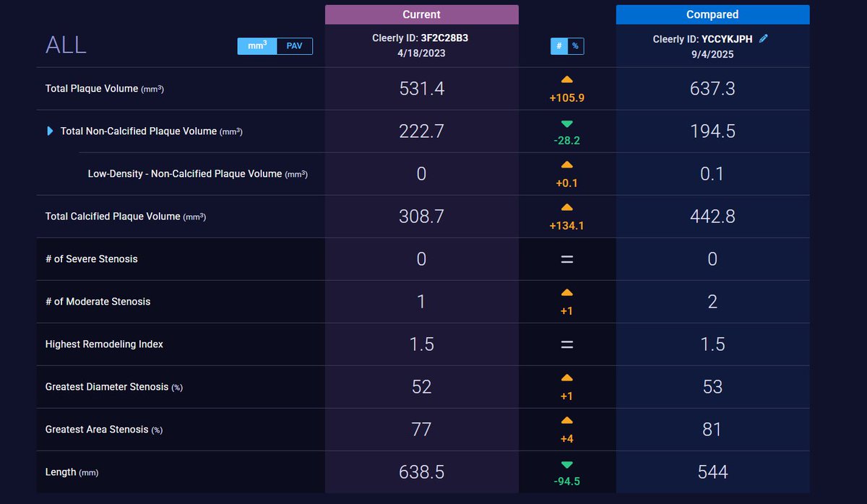Click the up arrow for Moderate Stenosis change
The width and height of the screenshot is (867, 504).
[x=566, y=293]
